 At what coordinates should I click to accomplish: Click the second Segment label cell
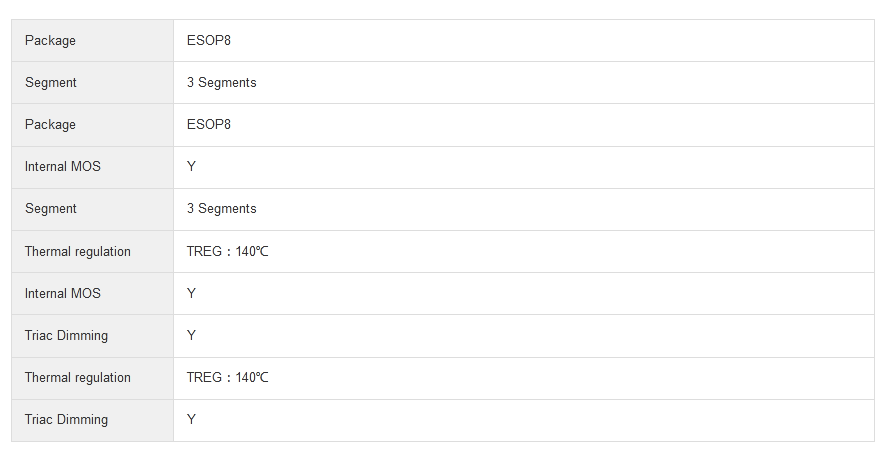point(51,209)
